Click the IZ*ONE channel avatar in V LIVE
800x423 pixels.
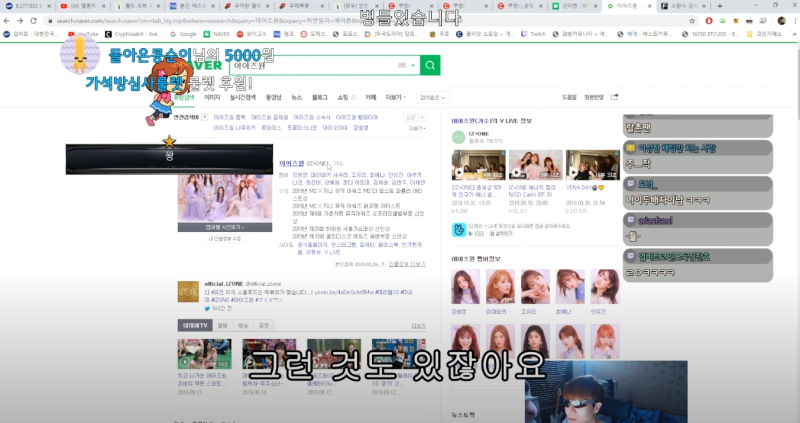click(x=459, y=137)
